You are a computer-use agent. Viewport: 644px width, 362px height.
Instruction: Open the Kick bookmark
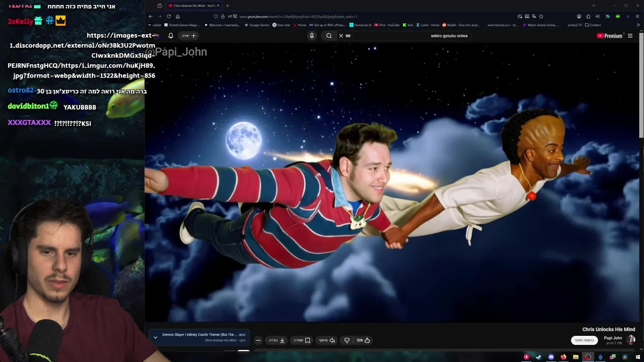pyautogui.click(x=408, y=25)
